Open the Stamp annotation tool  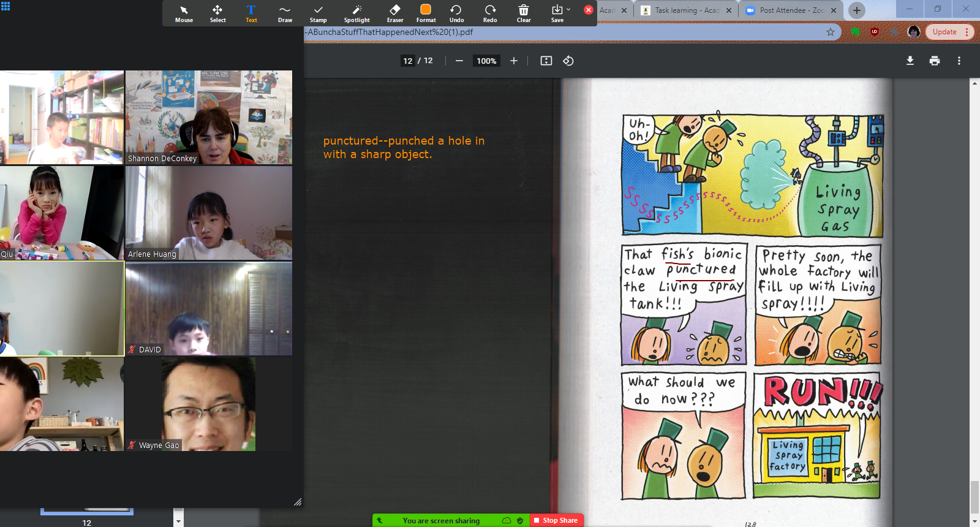[x=318, y=13]
